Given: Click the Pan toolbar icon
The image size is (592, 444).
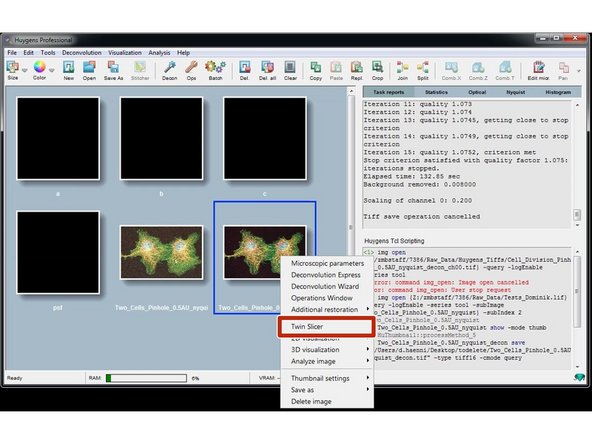Looking at the screenshot, I should (563, 70).
